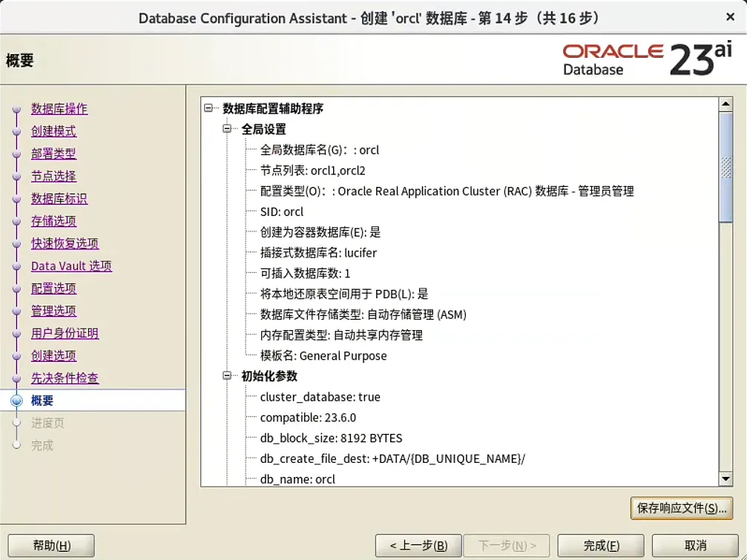The width and height of the screenshot is (747, 560).
Task: Go to the 创建模式 step
Action: [53, 131]
